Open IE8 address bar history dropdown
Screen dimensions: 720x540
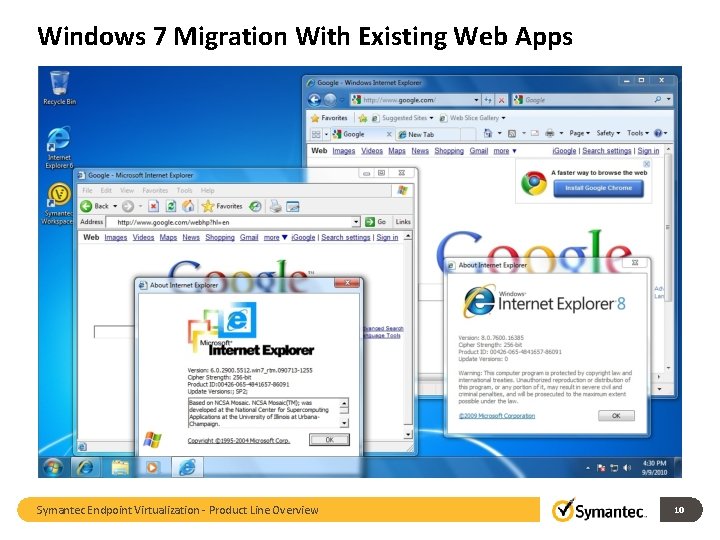tap(476, 100)
